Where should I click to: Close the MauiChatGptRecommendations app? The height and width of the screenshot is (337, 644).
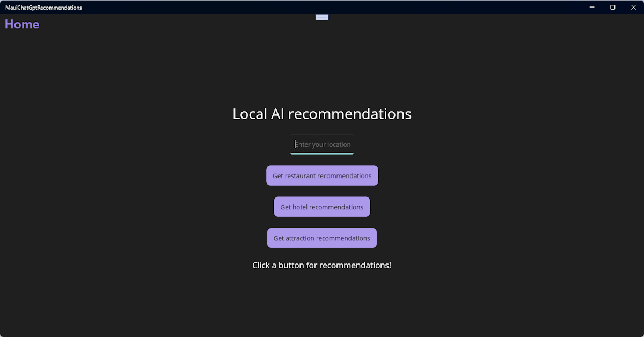coord(633,7)
